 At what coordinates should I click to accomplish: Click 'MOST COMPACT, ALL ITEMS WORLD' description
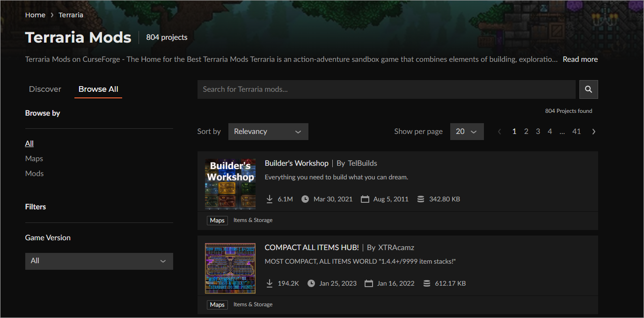360,261
